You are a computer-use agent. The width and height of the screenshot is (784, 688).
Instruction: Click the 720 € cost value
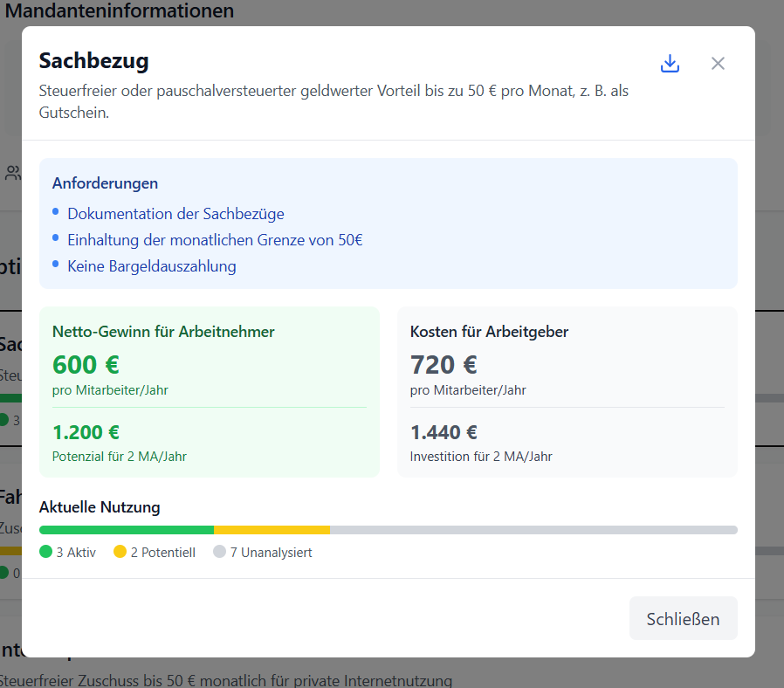[444, 364]
